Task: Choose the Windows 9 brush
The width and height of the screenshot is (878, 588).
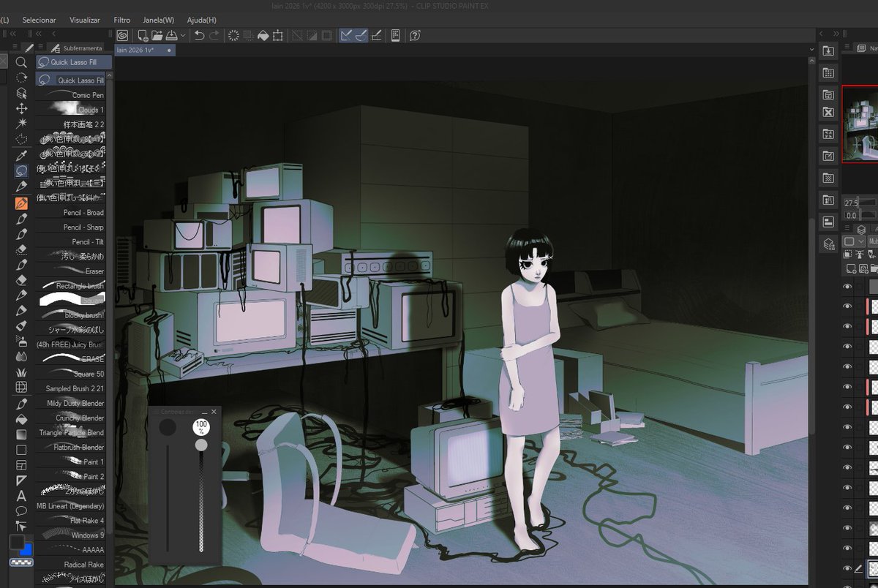Action: pos(71,535)
